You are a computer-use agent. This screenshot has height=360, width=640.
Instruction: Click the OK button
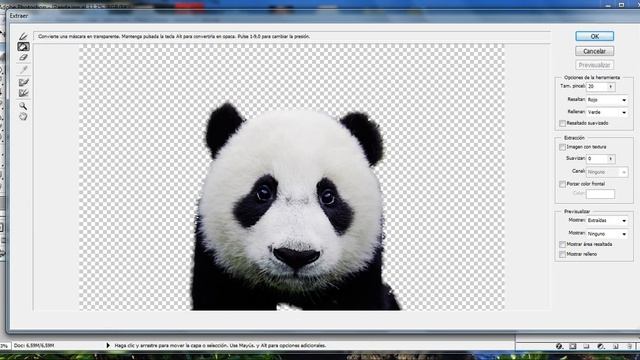tap(595, 36)
